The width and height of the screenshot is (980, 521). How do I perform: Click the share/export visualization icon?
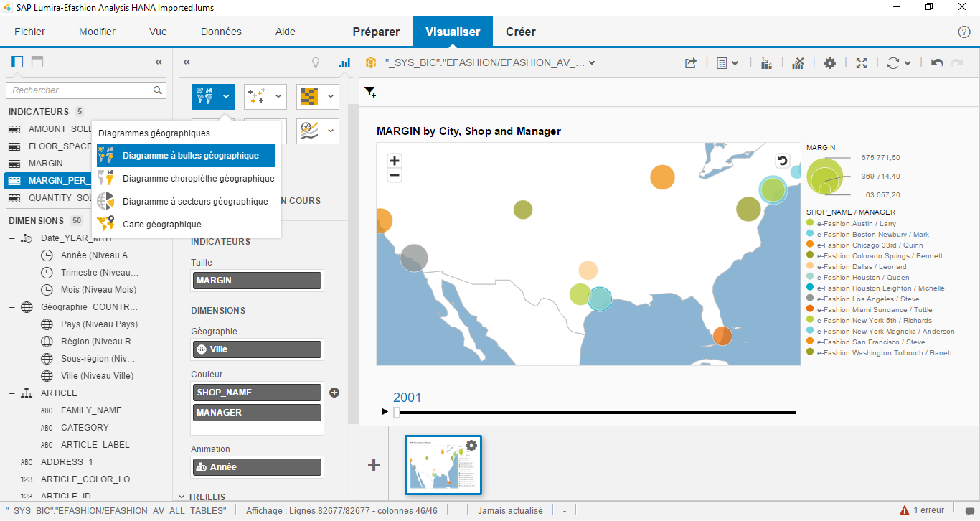(x=690, y=63)
